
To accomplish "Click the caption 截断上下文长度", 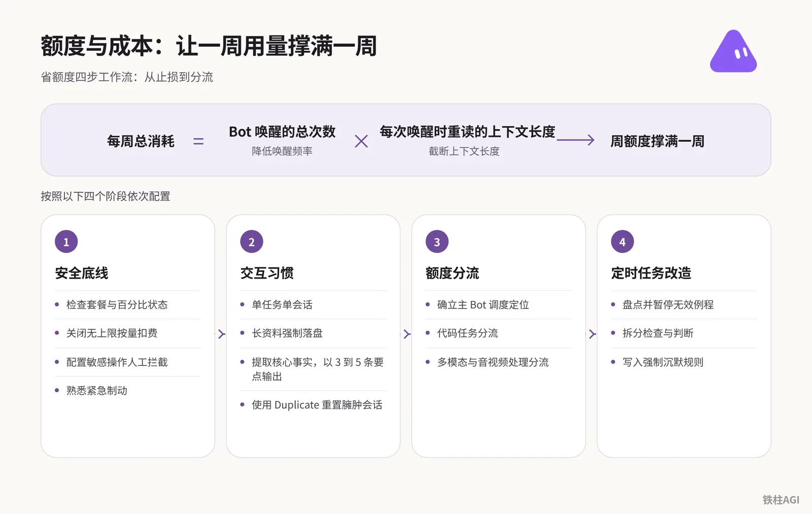I will click(464, 151).
